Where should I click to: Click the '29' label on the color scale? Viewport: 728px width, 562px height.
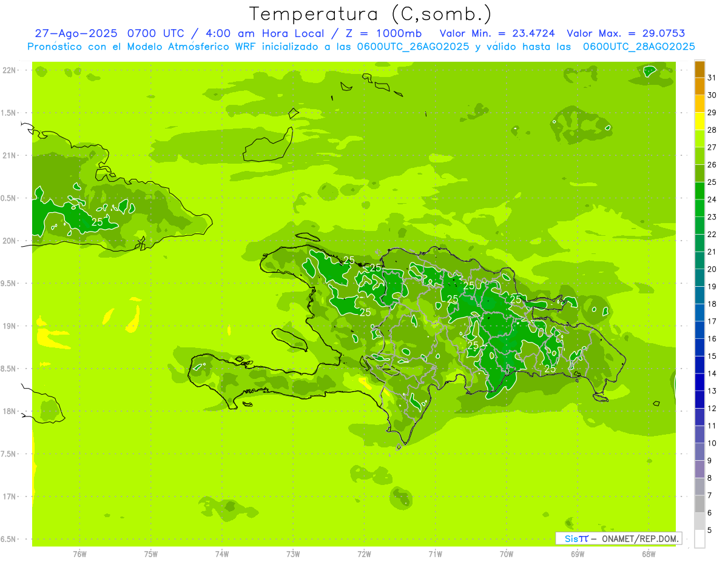(712, 113)
